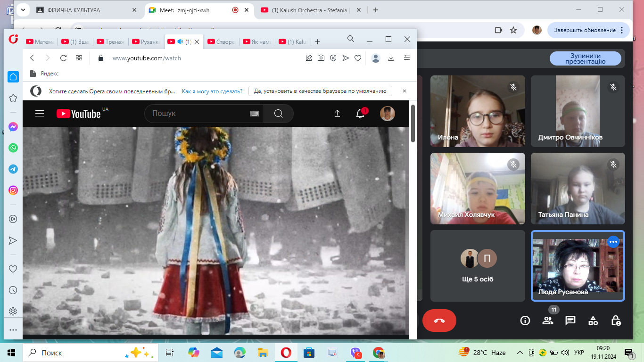
Task: Open Instagram in the Opera sidebar
Action: click(13, 190)
